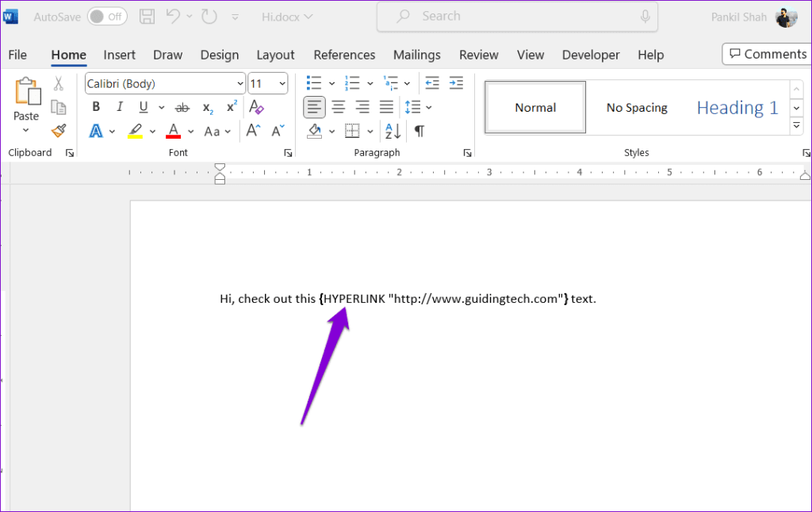Click the Comments button

(766, 54)
